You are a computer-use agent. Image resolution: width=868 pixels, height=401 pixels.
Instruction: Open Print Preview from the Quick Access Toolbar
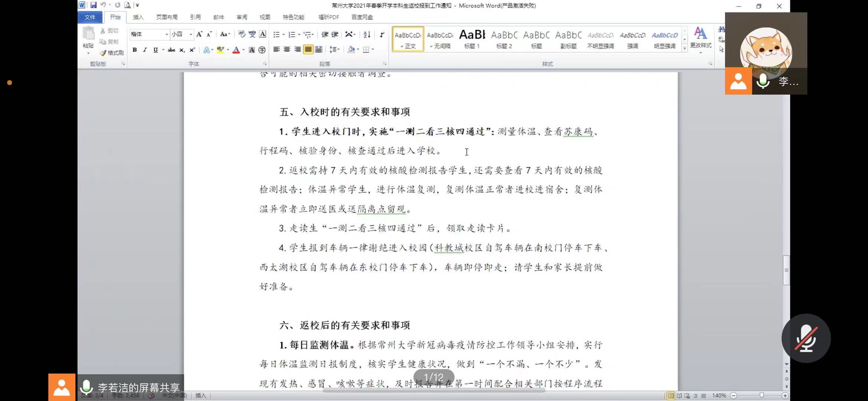coord(127,5)
